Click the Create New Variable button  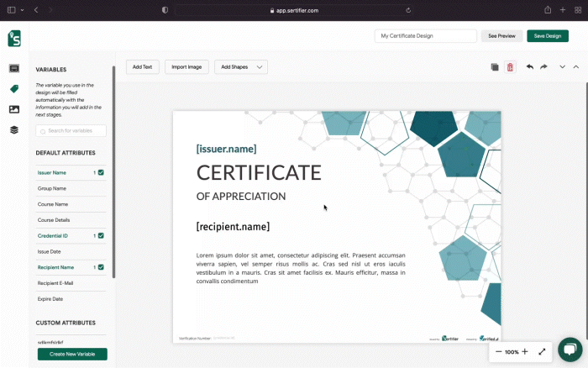coord(72,354)
